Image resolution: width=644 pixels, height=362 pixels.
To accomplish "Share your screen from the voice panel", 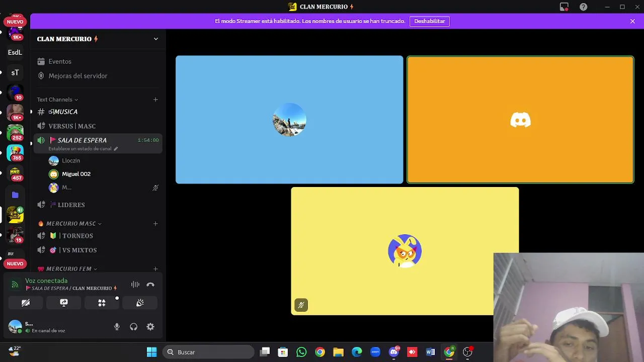I will [x=64, y=303].
